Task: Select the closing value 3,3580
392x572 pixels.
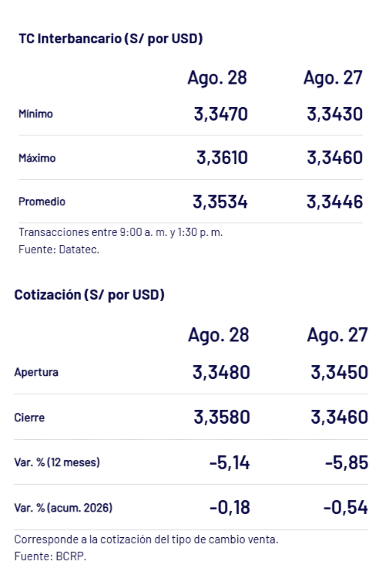Action: point(222,417)
